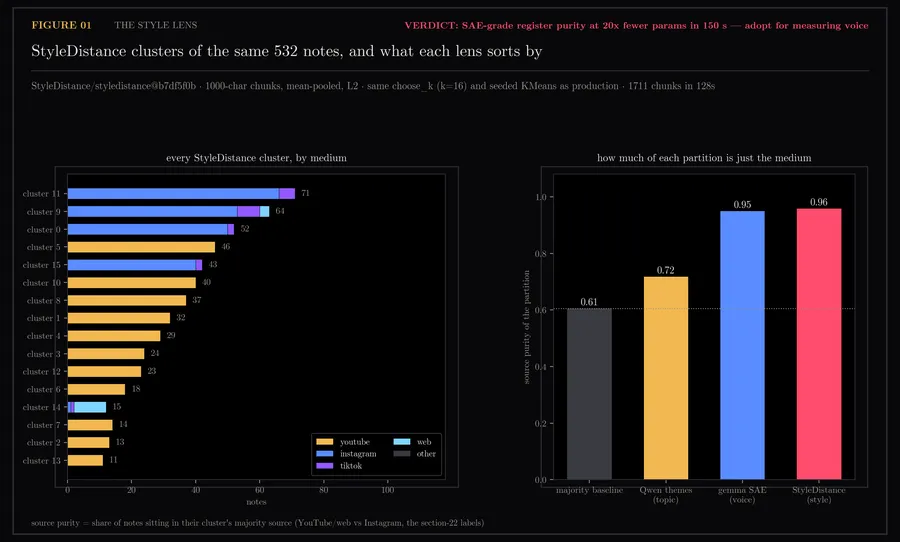Image resolution: width=900 pixels, height=542 pixels.
Task: Select the light-blue web bar of cluster 14
Action: pyautogui.click(x=90, y=407)
